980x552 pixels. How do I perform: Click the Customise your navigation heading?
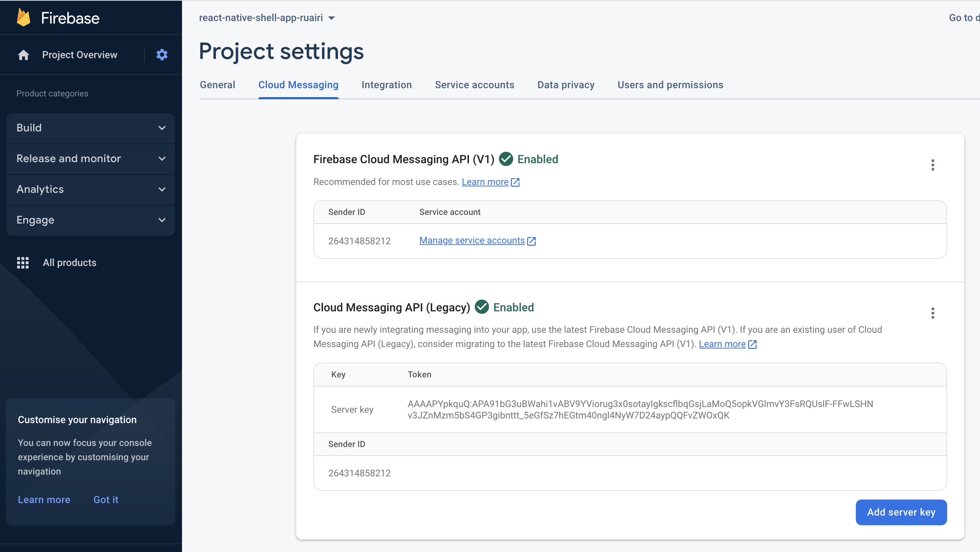pos(77,420)
